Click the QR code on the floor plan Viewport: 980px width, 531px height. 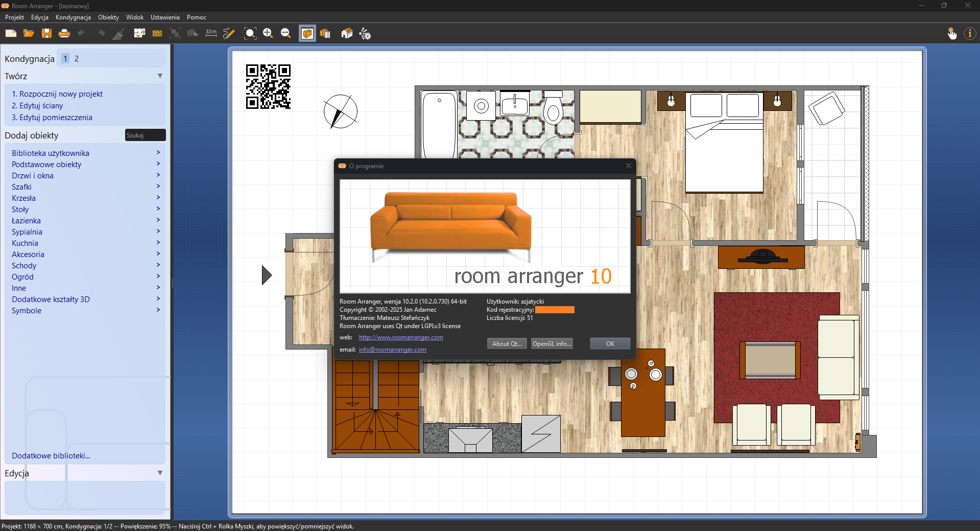[x=268, y=86]
